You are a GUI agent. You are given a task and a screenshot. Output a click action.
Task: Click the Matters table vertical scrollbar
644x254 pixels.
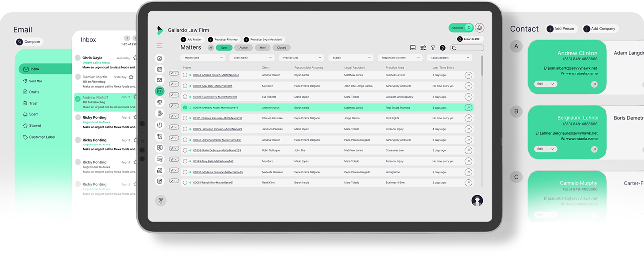482,67
